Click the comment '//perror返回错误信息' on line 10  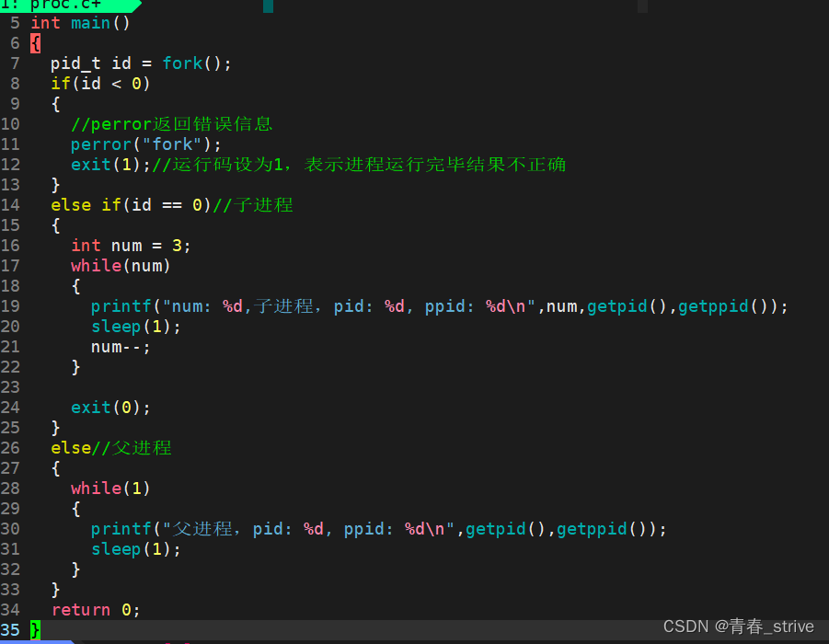[x=171, y=124]
